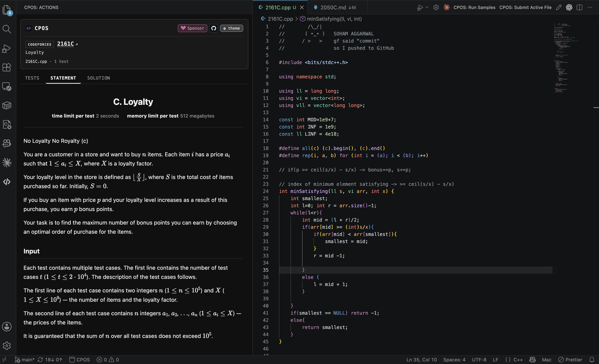Click the editor vertical scrollbar marker
This screenshot has width=599, height=364.
click(x=596, y=108)
